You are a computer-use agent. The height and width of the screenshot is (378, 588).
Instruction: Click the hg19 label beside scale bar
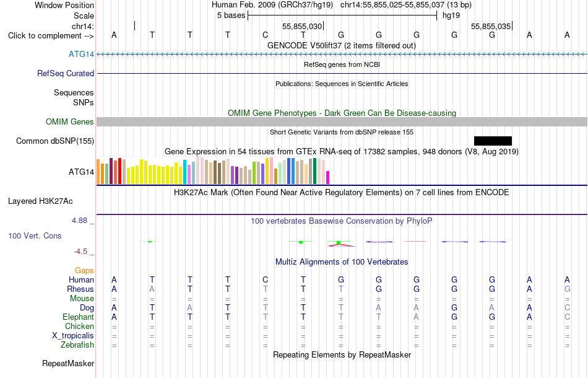pyautogui.click(x=451, y=15)
